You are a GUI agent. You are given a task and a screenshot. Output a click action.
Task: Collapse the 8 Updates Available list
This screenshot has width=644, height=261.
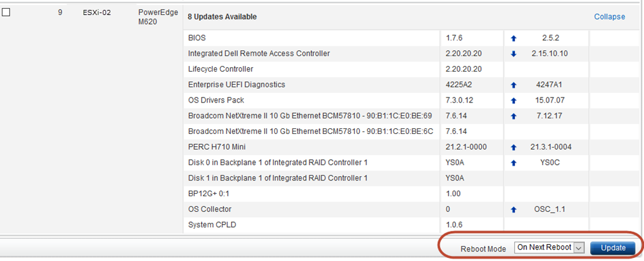pos(609,17)
